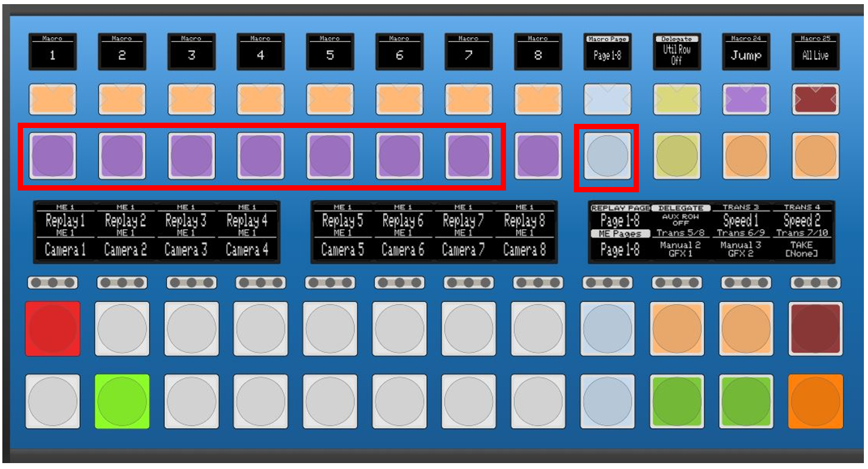Click three-dot indicator above large REPLAY PAGE button

pos(608,283)
